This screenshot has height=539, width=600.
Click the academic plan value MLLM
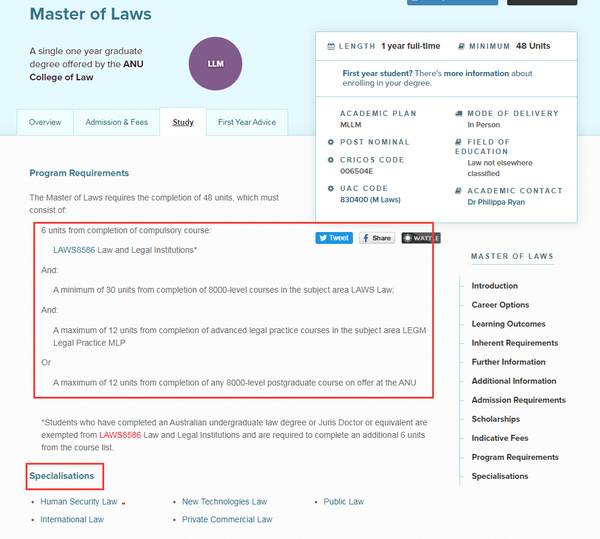(x=351, y=125)
